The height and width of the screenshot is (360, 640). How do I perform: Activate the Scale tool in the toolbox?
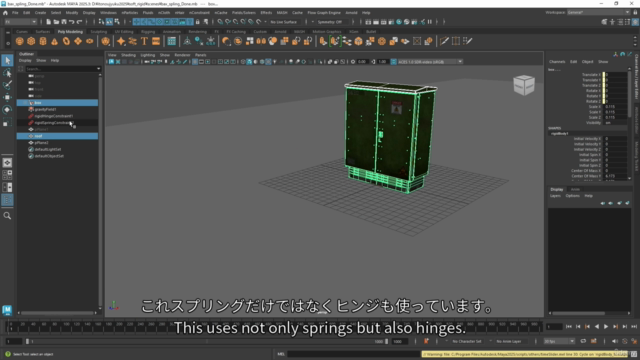[x=7, y=122]
